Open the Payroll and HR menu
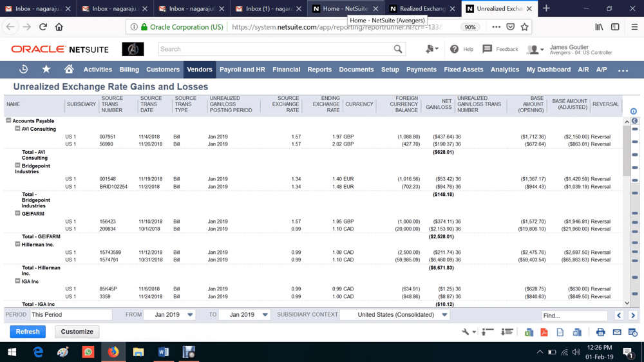 pyautogui.click(x=242, y=70)
